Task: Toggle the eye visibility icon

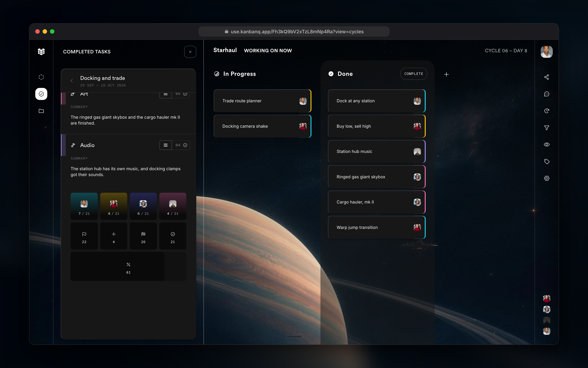Action: pyautogui.click(x=546, y=145)
